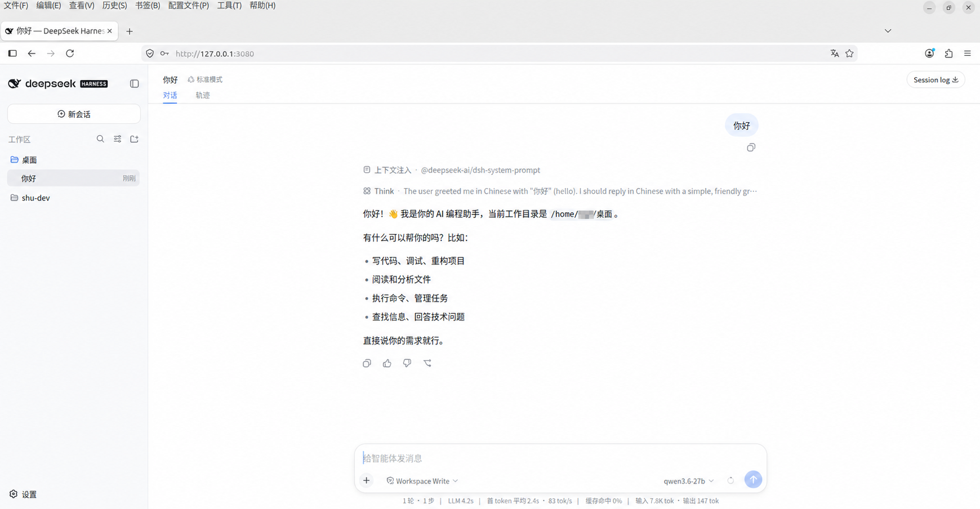Search sessions in the 工作区 panel
This screenshot has height=509, width=980.
[x=100, y=139]
